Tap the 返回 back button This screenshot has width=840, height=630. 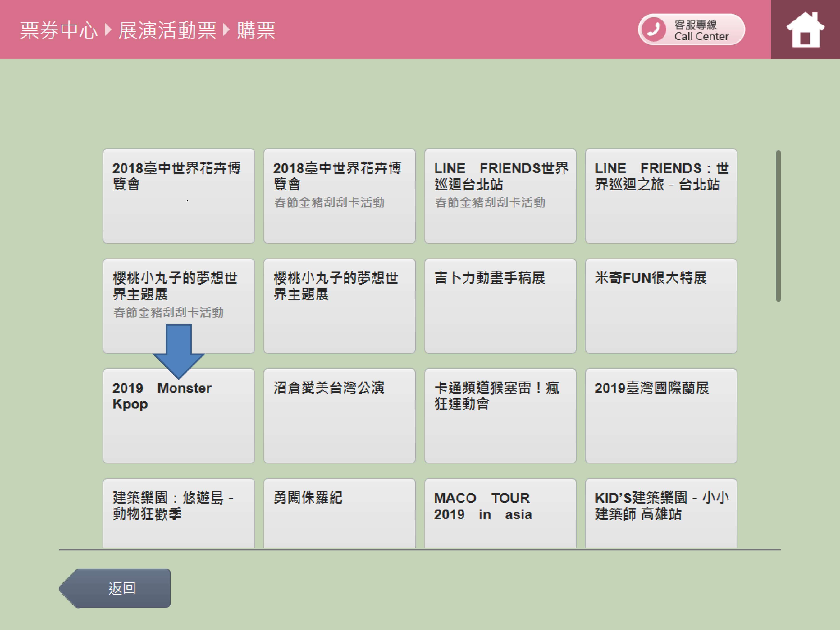pos(115,588)
